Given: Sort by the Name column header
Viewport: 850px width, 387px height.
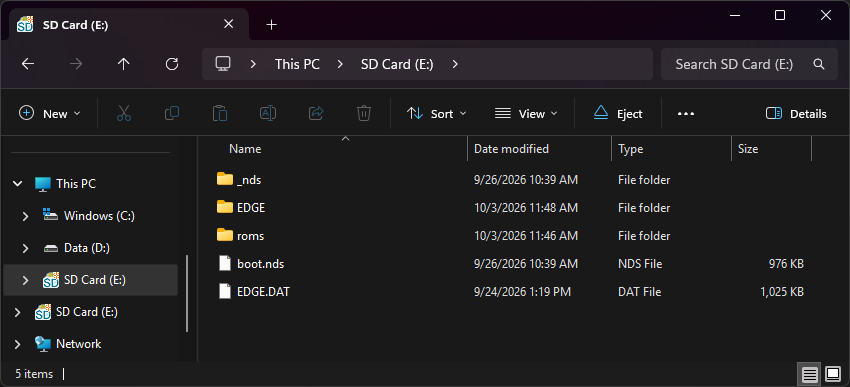Looking at the screenshot, I should click(245, 149).
